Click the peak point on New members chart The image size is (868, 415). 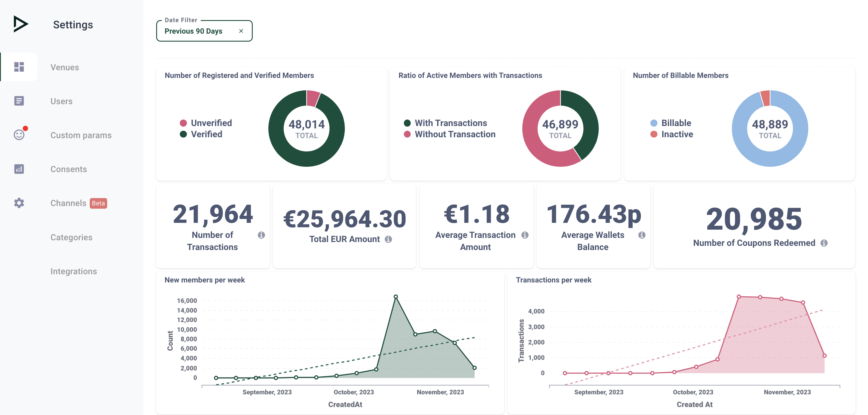pyautogui.click(x=396, y=297)
